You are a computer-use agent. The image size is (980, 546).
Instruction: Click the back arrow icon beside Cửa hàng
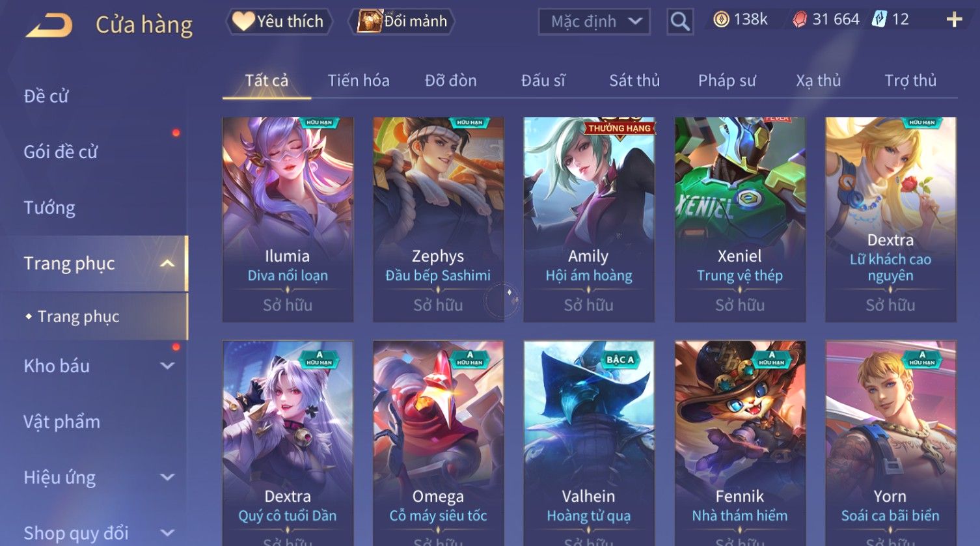(49, 25)
